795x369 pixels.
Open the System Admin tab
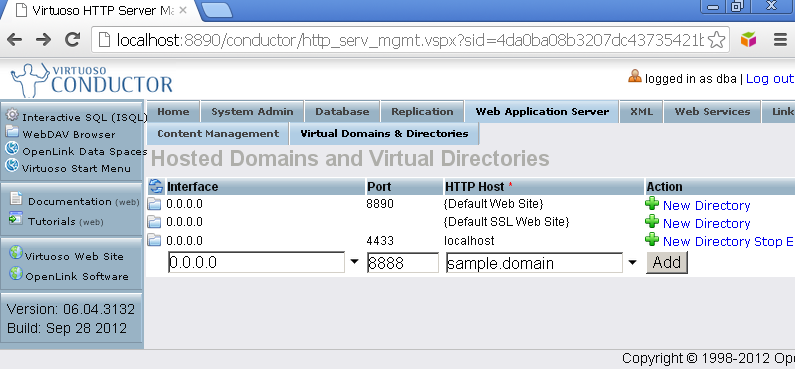tap(252, 112)
